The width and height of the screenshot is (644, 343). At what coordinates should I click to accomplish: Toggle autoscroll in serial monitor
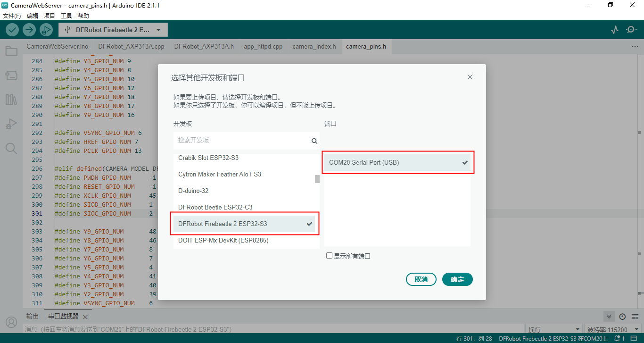(x=609, y=317)
